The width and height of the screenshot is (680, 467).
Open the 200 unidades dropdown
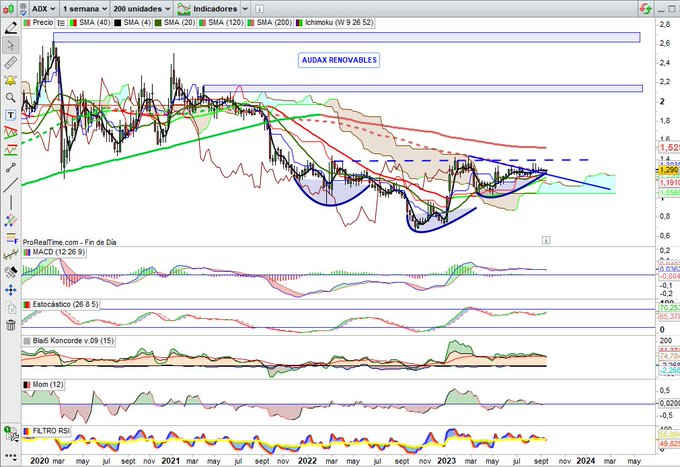[142, 9]
